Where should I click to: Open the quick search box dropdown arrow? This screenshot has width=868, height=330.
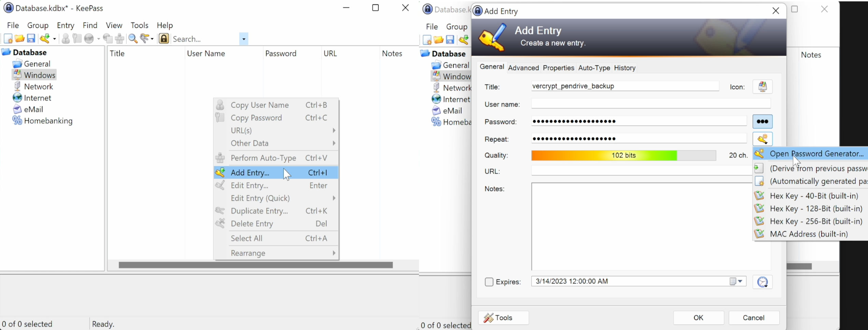pyautogui.click(x=244, y=39)
